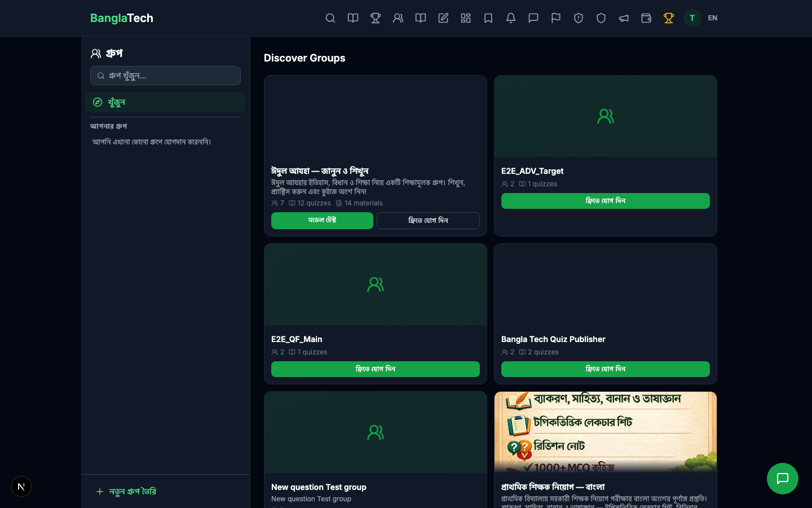The height and width of the screenshot is (508, 812).
Task: Open the shield alert icon
Action: point(579,18)
